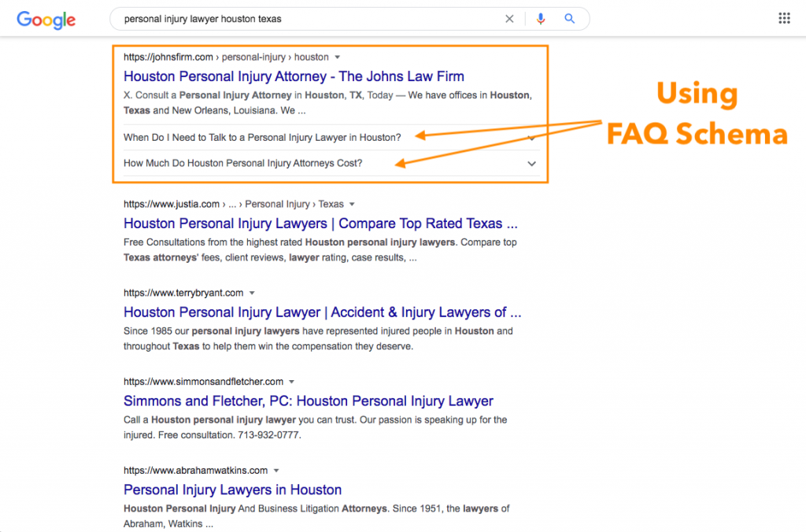Viewport: 806px width, 532px height.
Task: Click the https://johnsfirm.com breadcrumb URL
Action: pos(168,57)
